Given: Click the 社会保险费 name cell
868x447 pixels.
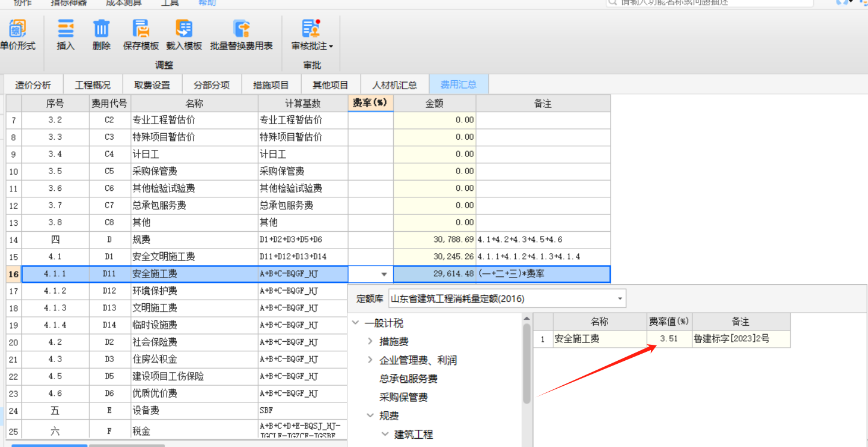Looking at the screenshot, I should pos(195,342).
